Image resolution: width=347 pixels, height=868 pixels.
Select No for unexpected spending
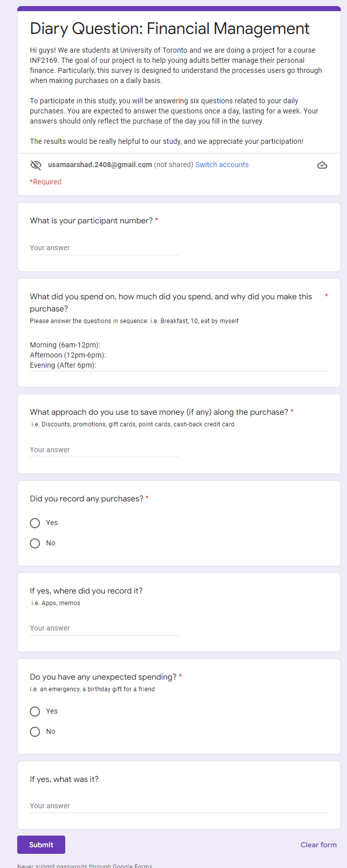[35, 732]
